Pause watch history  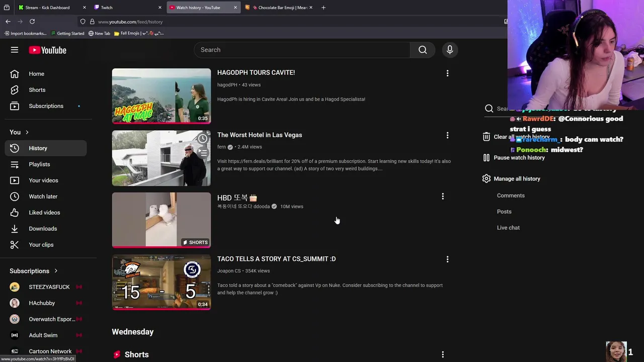pyautogui.click(x=513, y=158)
